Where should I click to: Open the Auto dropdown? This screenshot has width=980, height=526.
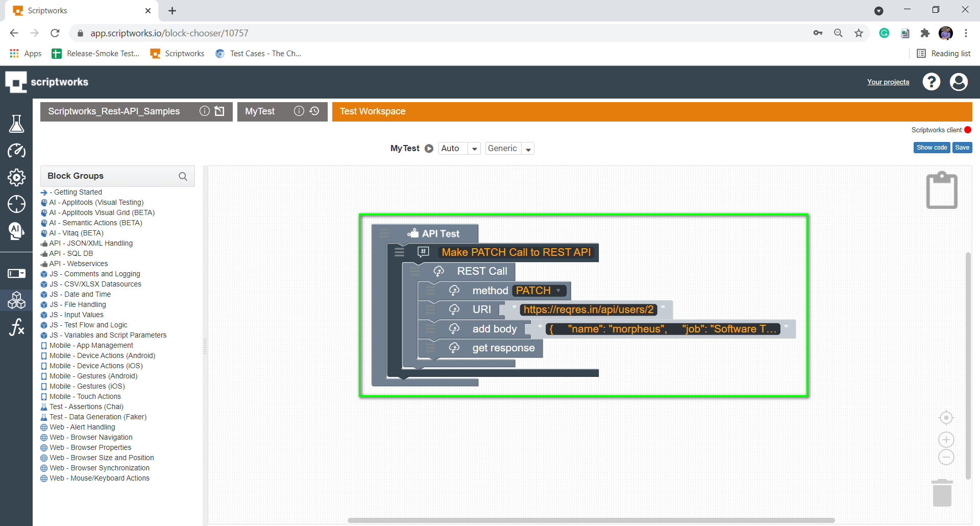474,148
